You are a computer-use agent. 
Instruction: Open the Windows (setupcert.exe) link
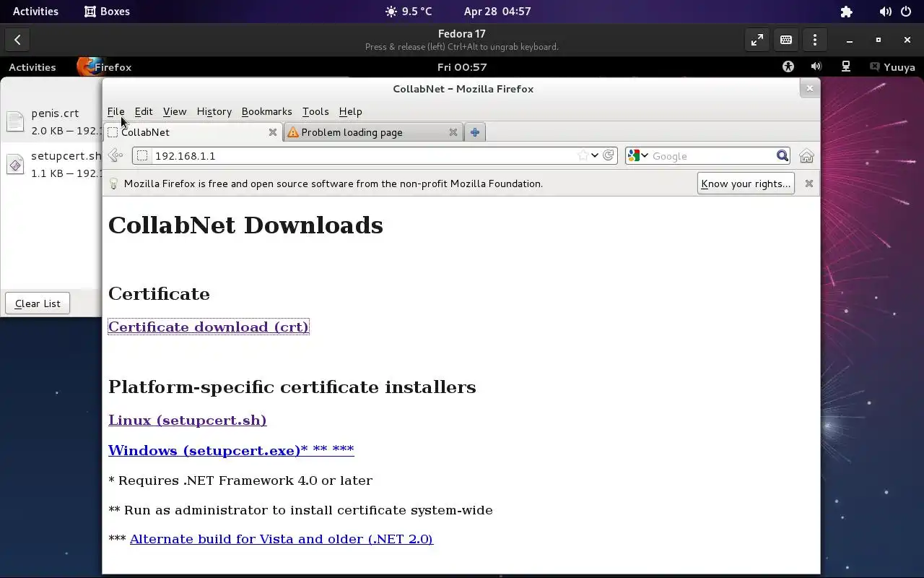[x=231, y=450]
